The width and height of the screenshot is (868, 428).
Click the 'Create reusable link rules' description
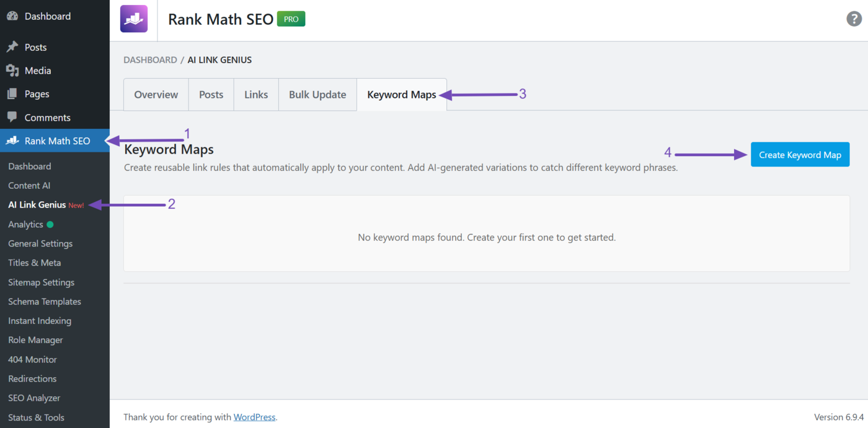point(401,167)
